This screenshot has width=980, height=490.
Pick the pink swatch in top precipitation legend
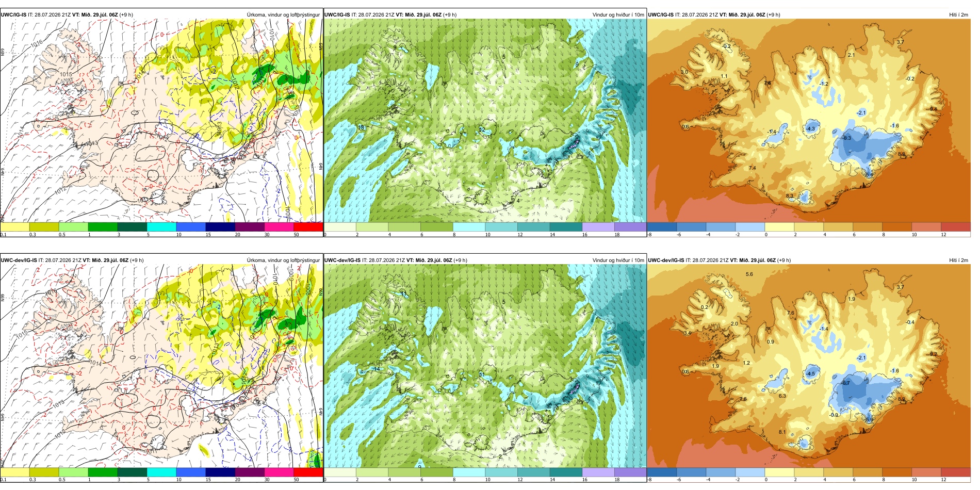pyautogui.click(x=279, y=227)
